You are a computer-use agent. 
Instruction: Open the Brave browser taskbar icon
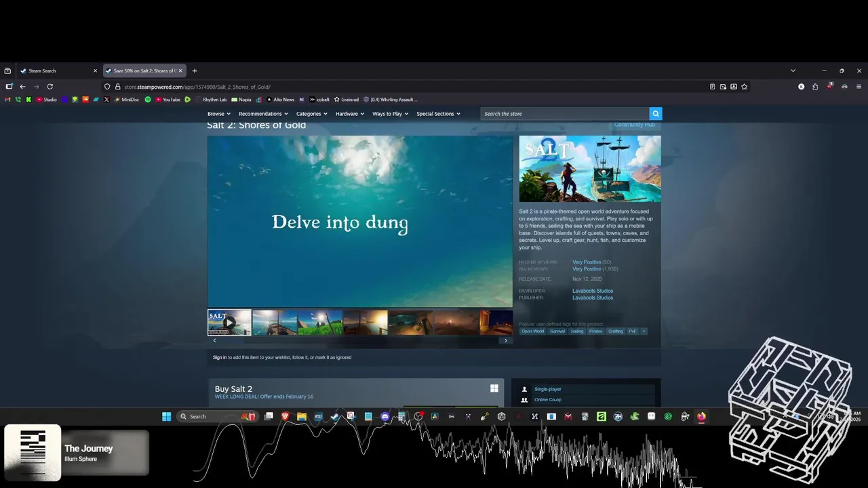[285, 416]
